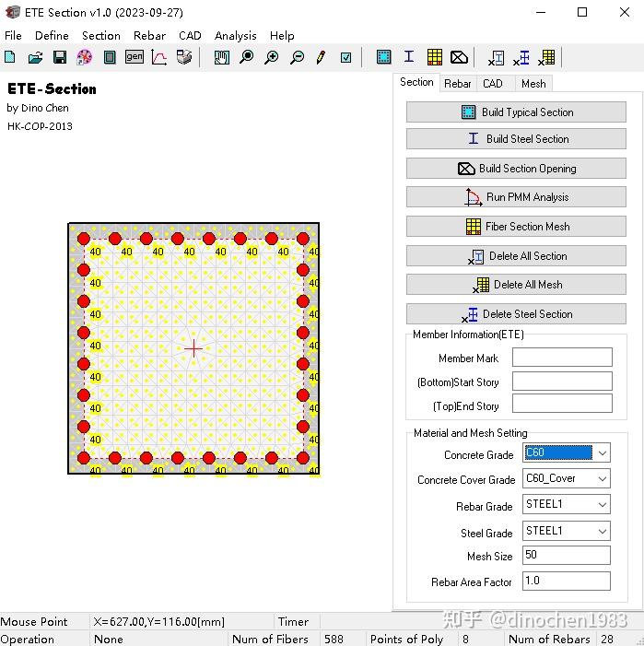The height and width of the screenshot is (646, 644).
Task: Click Build Section Opening button
Action: pyautogui.click(x=516, y=169)
